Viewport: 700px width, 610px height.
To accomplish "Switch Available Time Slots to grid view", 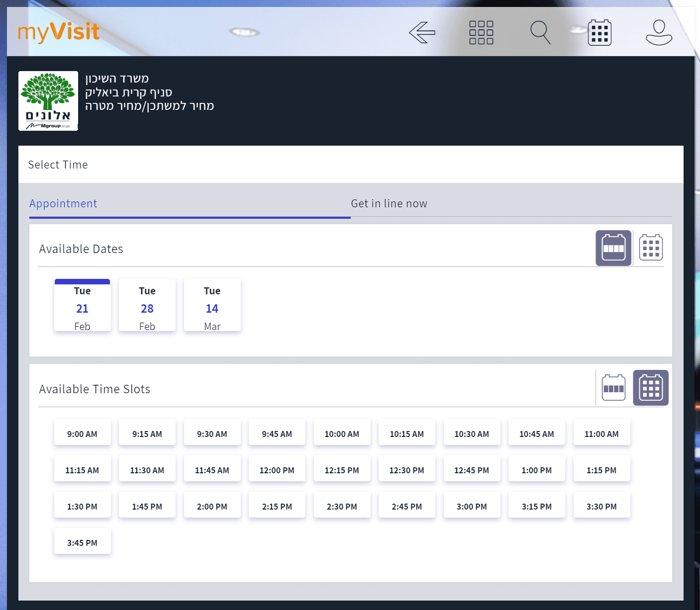I will [651, 388].
